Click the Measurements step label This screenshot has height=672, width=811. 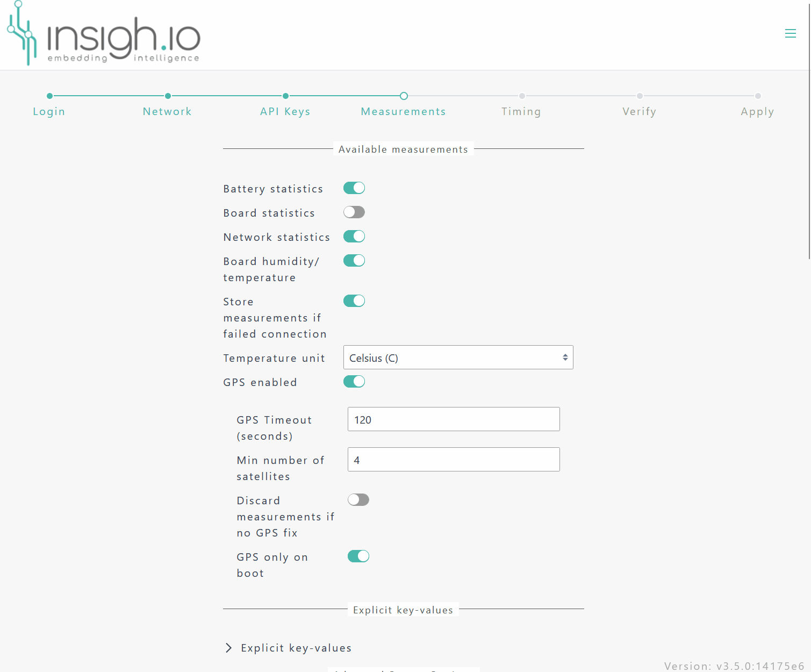pyautogui.click(x=403, y=111)
